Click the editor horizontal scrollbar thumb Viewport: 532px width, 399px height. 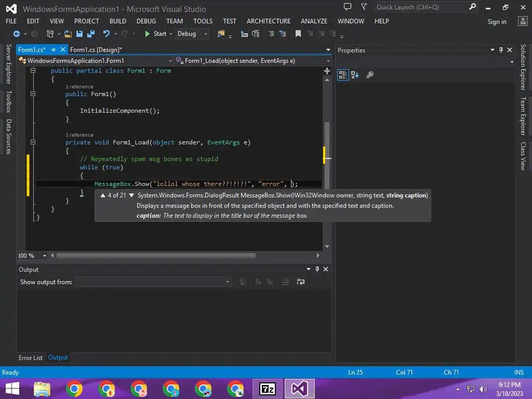156,256
